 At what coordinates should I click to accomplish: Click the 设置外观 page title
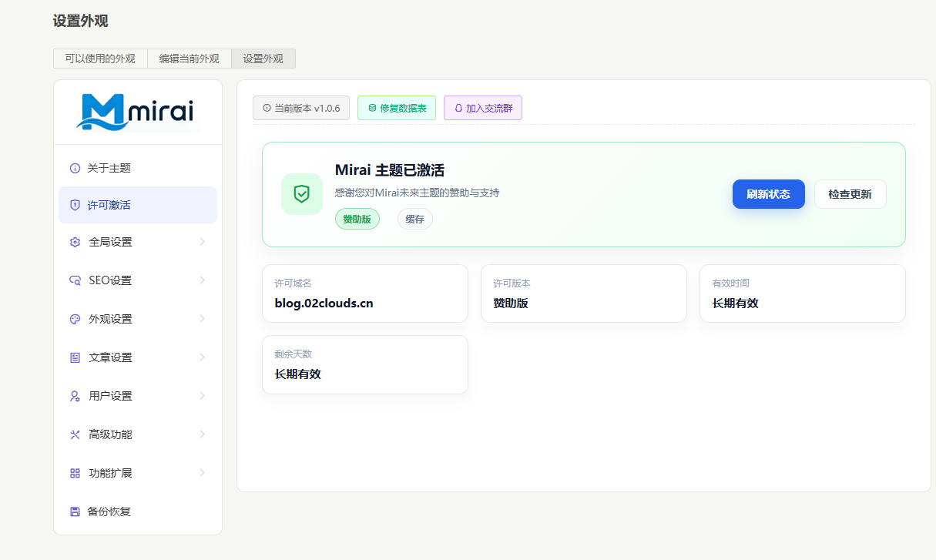click(x=81, y=21)
